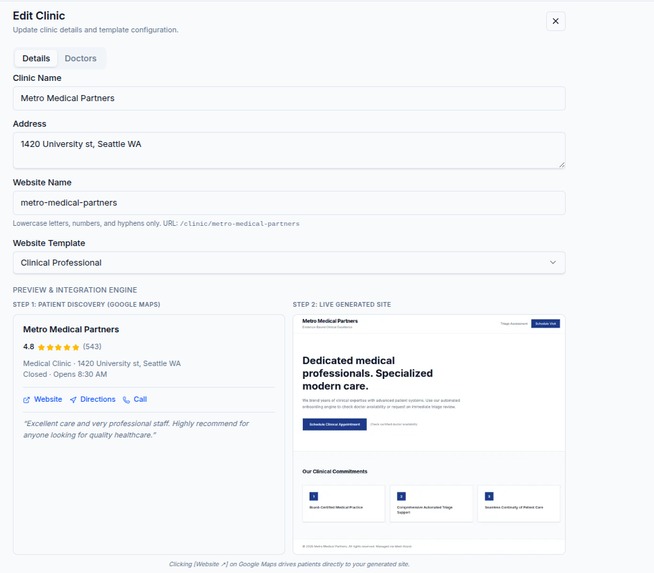Click the Address field resize grip

point(561,165)
